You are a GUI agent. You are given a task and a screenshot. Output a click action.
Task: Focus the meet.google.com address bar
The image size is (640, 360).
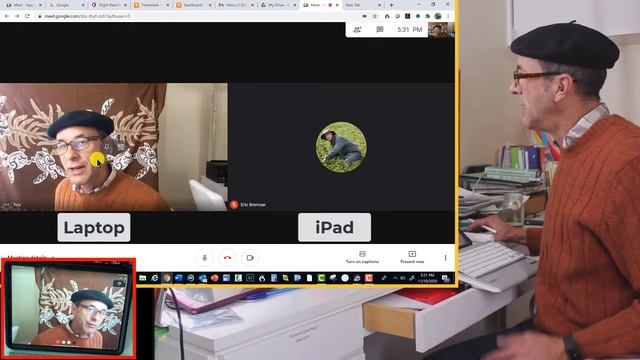coord(196,16)
